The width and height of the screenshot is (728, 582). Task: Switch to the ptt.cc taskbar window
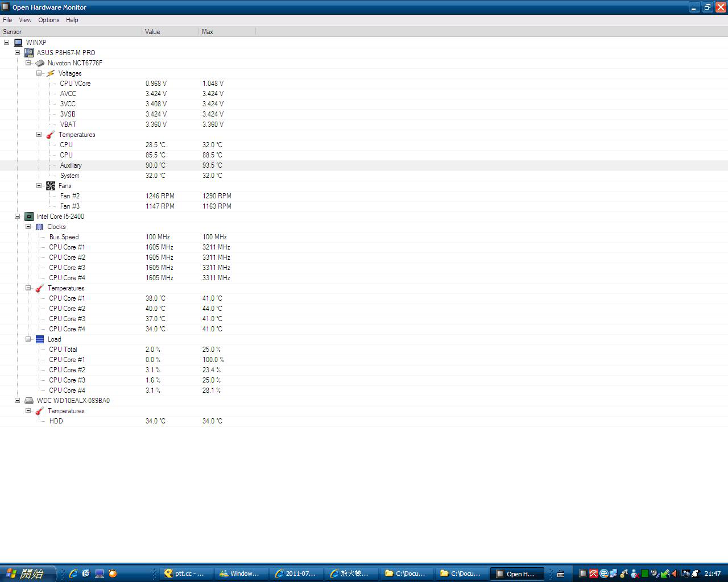(x=185, y=573)
